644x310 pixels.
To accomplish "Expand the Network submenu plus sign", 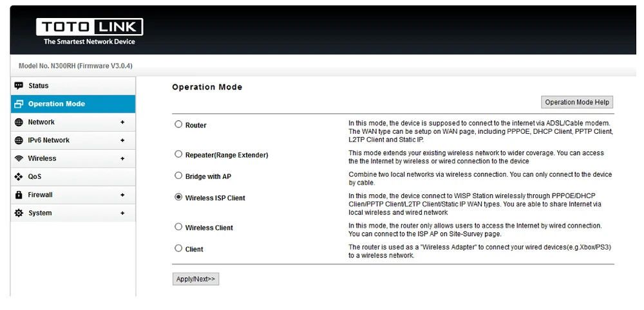I will 122,122.
